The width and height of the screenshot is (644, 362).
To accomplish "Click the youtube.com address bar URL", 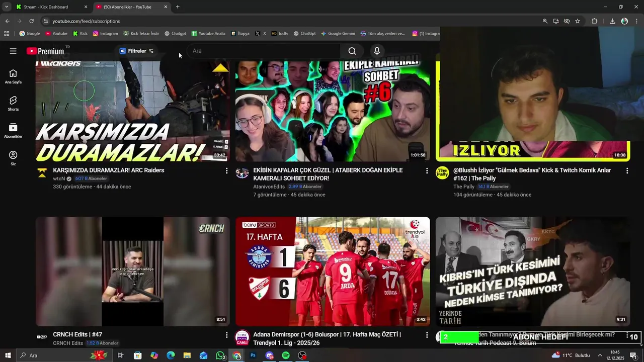I will [x=86, y=21].
